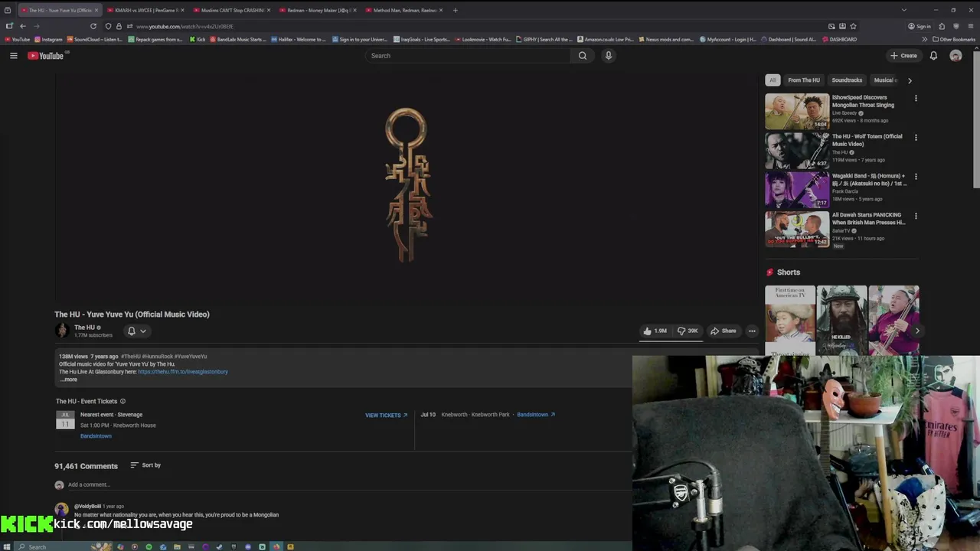This screenshot has height=551, width=980.
Task: Click the address bar URL
Action: [x=184, y=26]
